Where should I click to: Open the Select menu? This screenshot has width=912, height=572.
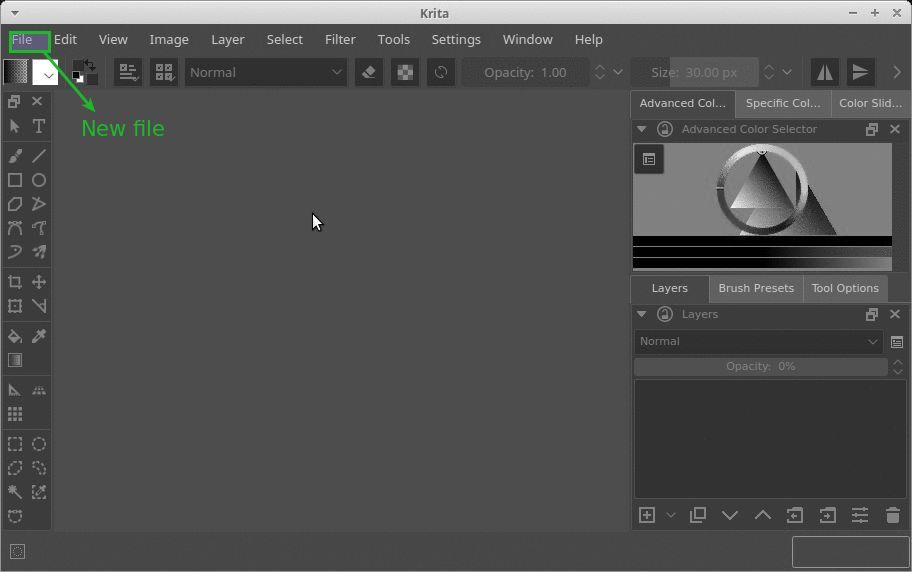(x=284, y=40)
